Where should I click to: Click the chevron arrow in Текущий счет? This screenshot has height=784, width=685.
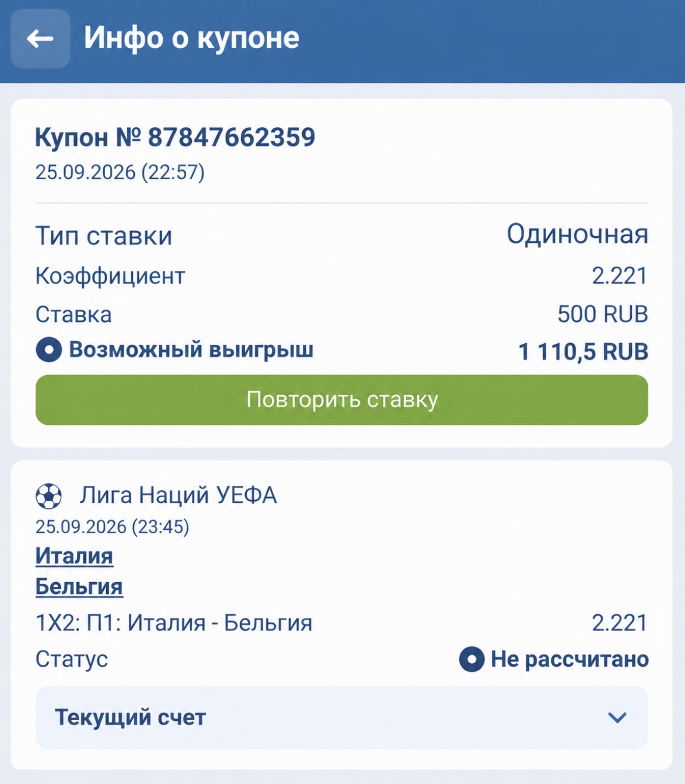(x=617, y=717)
